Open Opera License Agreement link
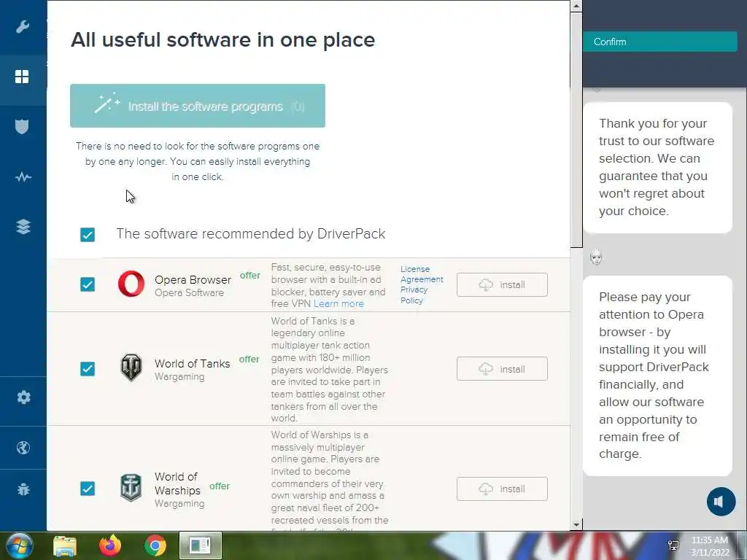Screen dimensions: 747x560 422,274
